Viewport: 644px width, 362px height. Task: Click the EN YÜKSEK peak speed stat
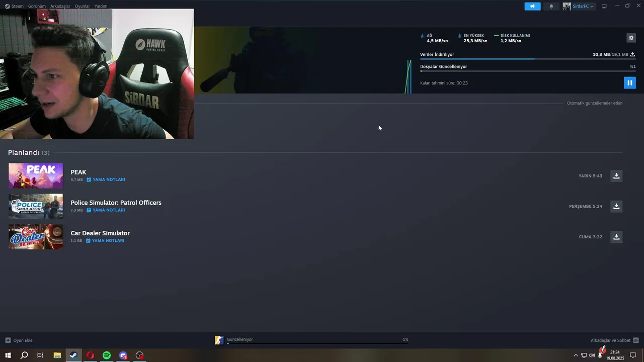[x=472, y=38]
